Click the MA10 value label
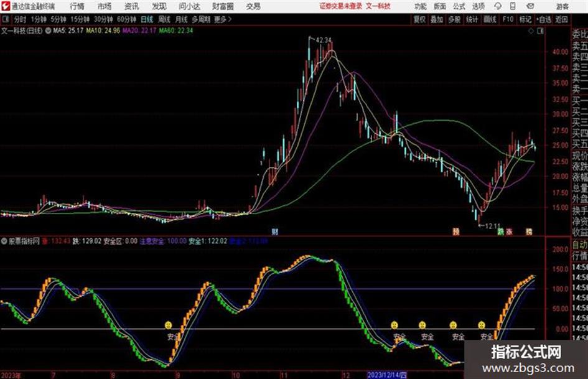The height and width of the screenshot is (379, 588). coord(103,30)
